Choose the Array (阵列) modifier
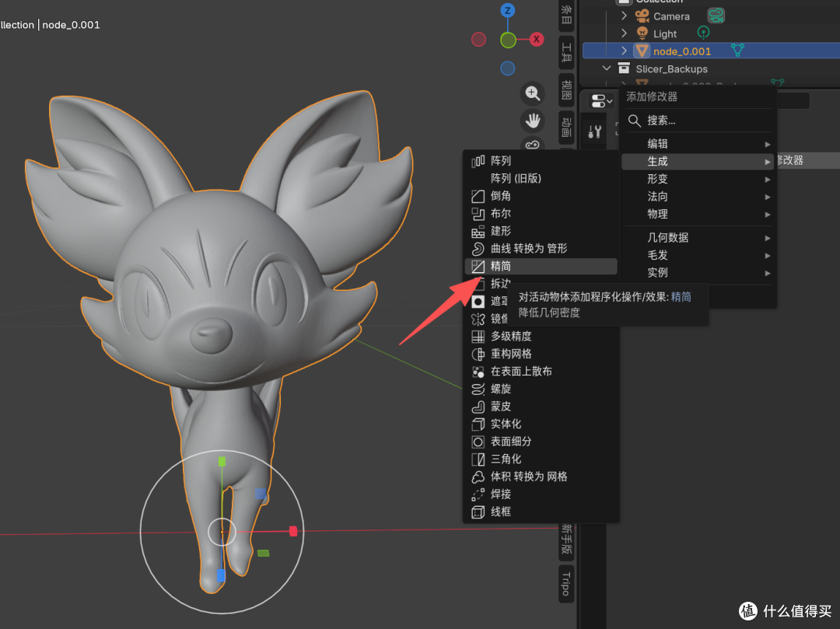840x629 pixels. pos(541,161)
